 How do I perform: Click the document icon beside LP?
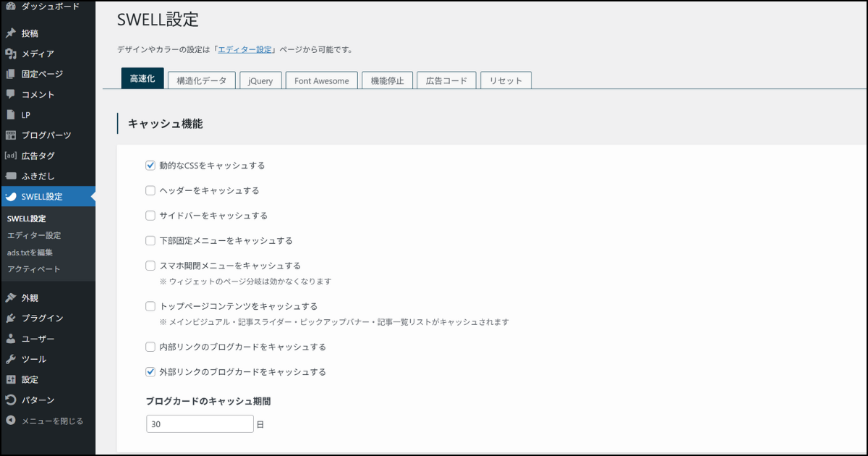tap(11, 114)
